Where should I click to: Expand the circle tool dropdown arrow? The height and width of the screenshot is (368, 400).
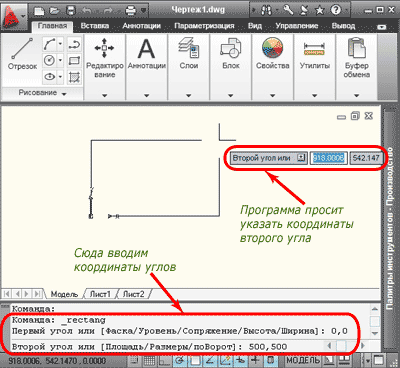coord(60,60)
